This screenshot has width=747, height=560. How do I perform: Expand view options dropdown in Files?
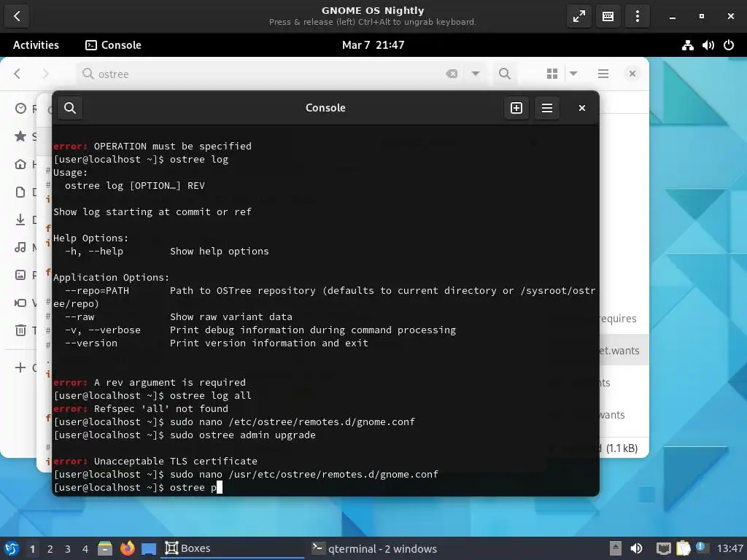coord(573,74)
